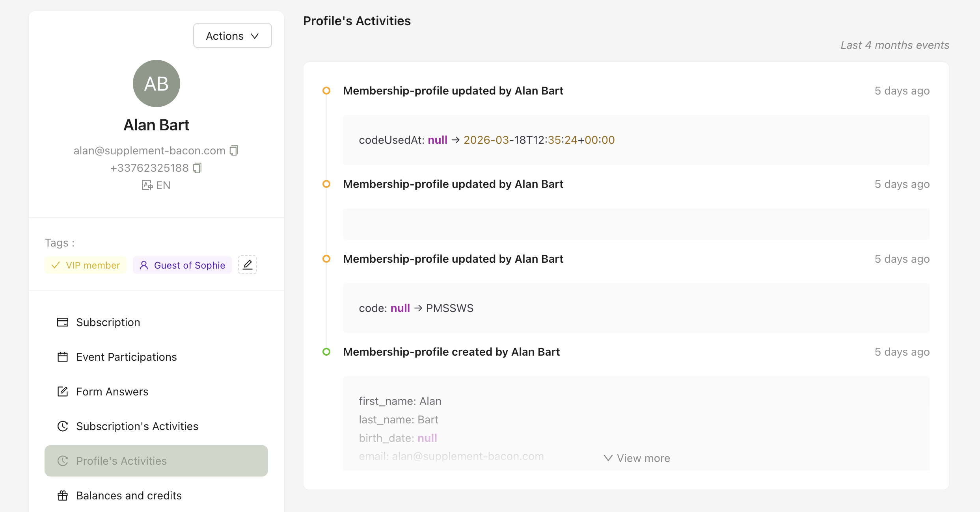Click the Subscription's Activities clock icon
The width and height of the screenshot is (980, 512).
point(63,426)
